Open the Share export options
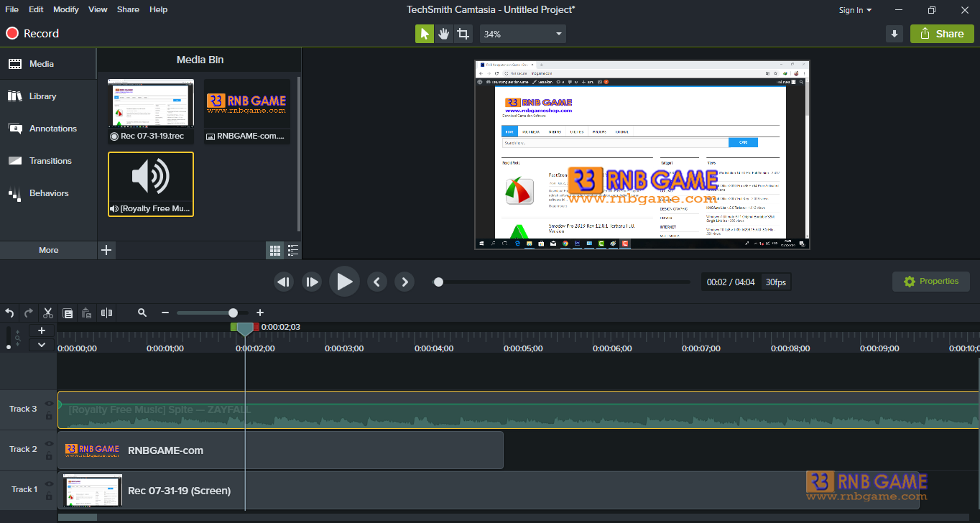This screenshot has width=980, height=523. (942, 34)
